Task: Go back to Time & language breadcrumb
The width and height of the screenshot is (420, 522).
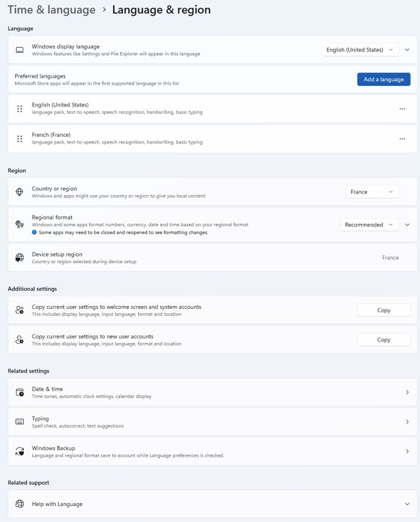Action: pos(51,9)
